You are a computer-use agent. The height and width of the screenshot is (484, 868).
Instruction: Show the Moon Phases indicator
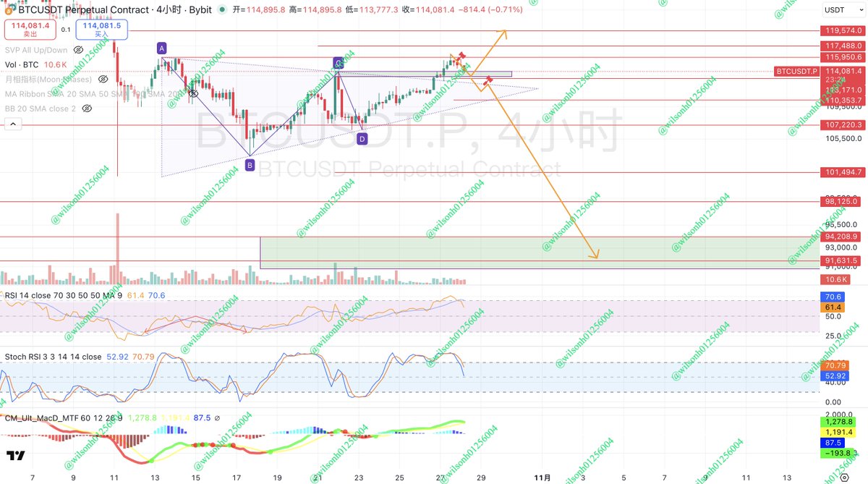coord(103,79)
